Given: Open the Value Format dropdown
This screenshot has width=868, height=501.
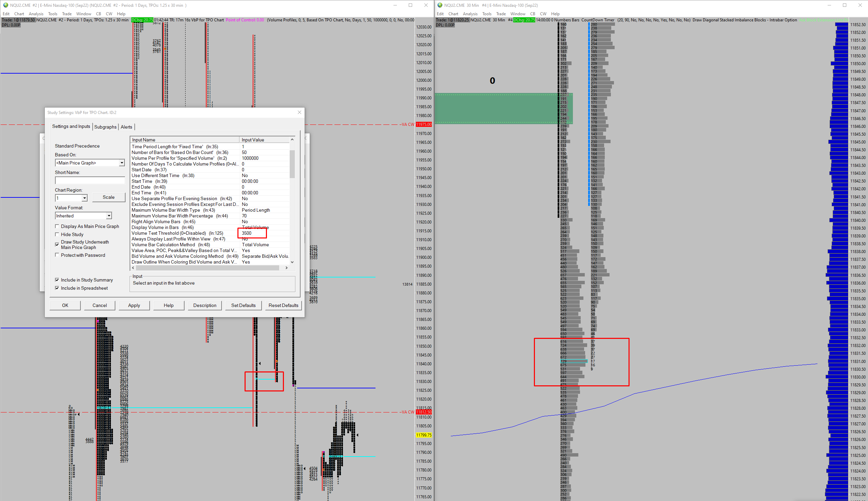Looking at the screenshot, I should 109,216.
